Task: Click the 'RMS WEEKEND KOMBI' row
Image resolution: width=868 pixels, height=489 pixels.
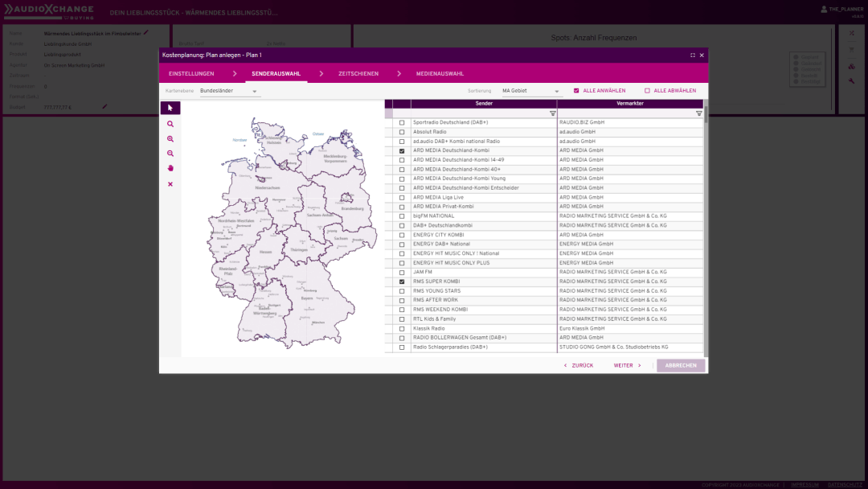Action: pos(544,310)
